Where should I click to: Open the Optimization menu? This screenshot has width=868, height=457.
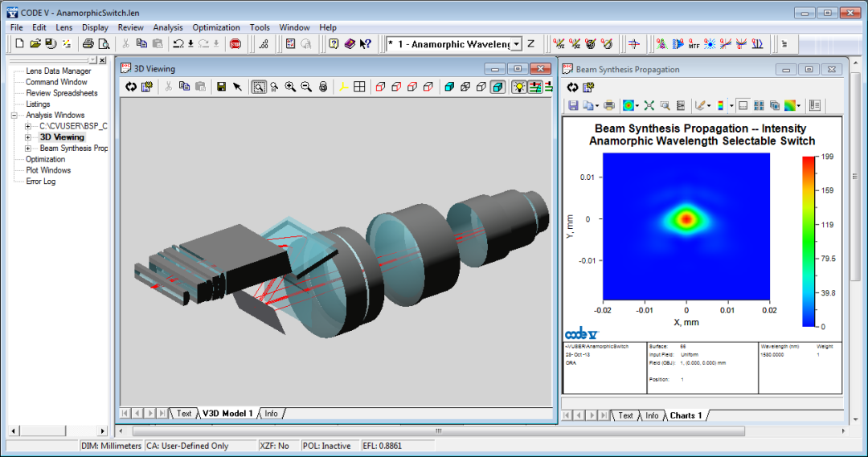tap(215, 27)
